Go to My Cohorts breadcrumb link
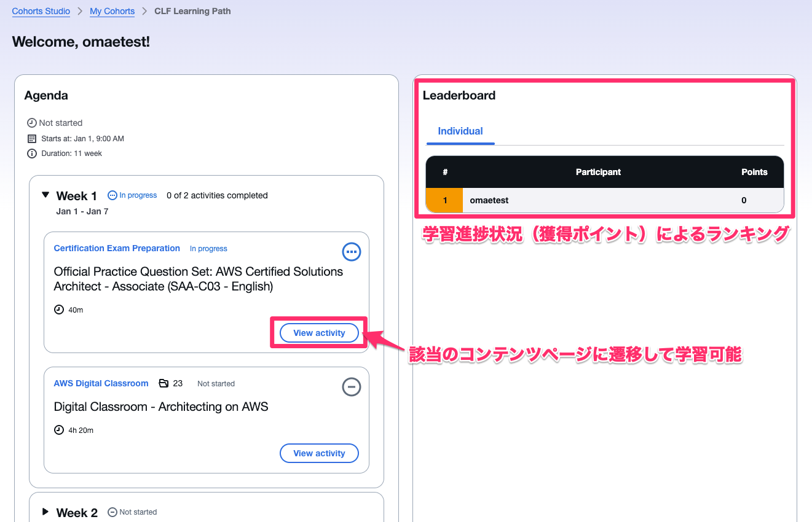This screenshot has height=522, width=812. tap(112, 11)
